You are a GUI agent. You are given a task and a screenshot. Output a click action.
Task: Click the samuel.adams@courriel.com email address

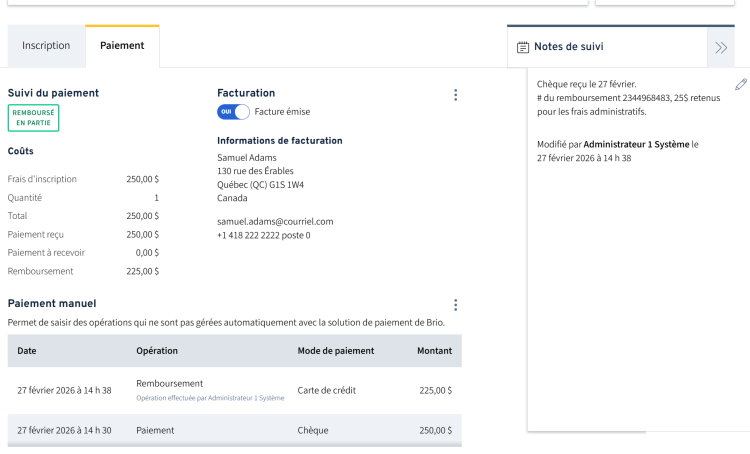coord(275,221)
